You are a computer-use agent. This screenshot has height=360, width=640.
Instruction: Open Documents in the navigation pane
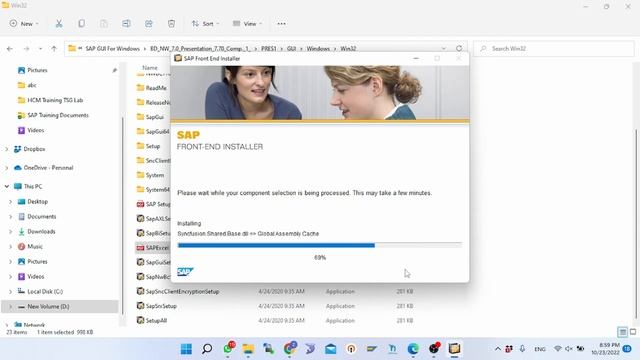point(42,216)
